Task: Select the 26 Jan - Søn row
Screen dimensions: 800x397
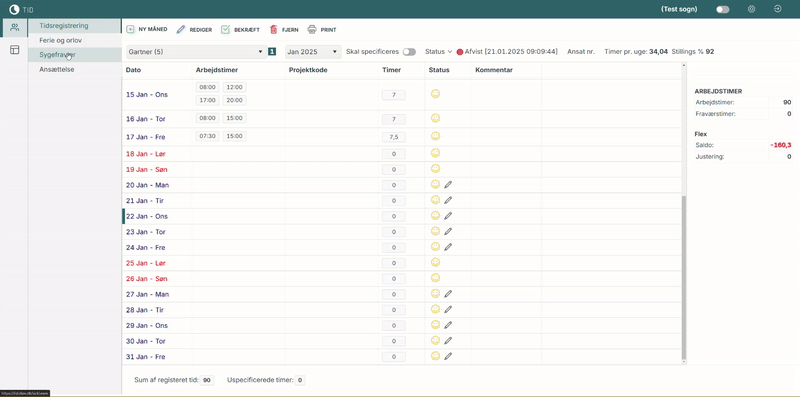Action: coord(402,279)
